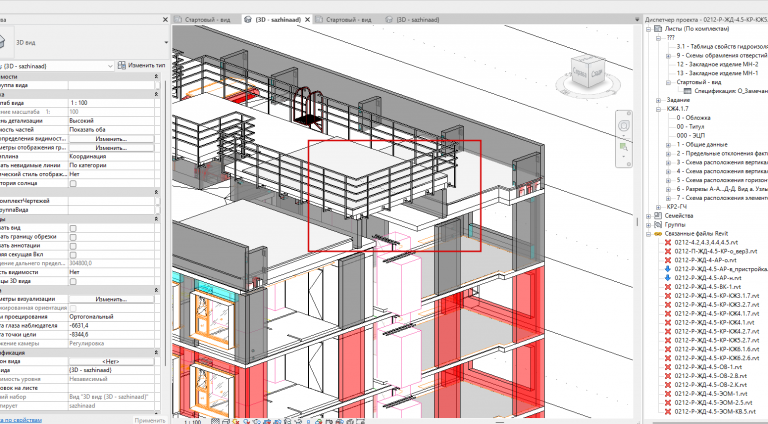Click the ViewCube face labeled Сзади
768x424 pixels.
(597, 71)
